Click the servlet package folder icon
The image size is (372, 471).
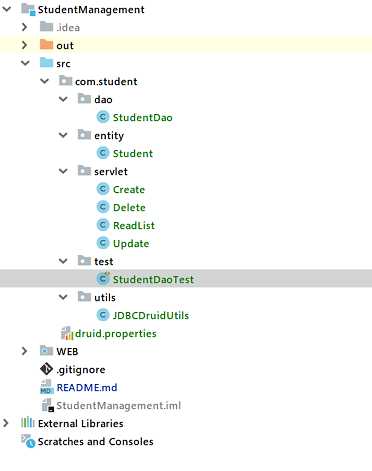point(84,170)
